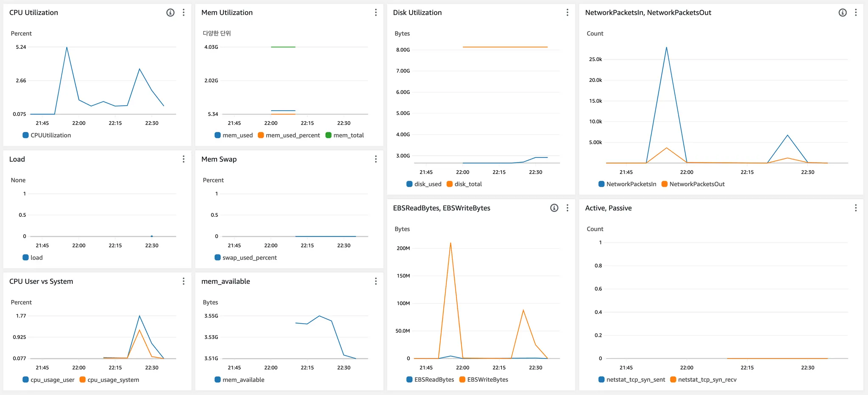This screenshot has height=395, width=868.
Task: Open the mem_available widget options menu
Action: click(x=376, y=281)
